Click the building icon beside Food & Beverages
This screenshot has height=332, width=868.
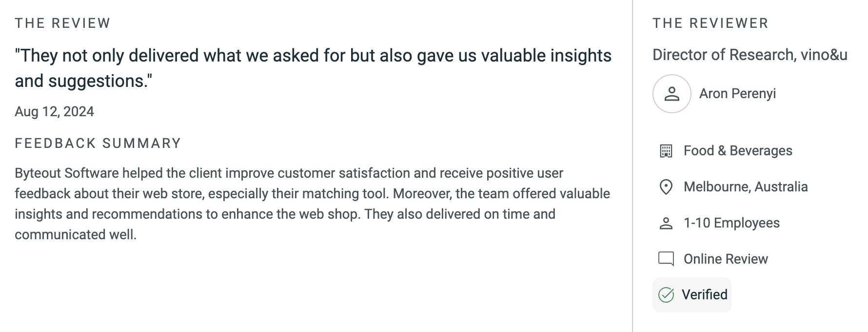coord(666,151)
